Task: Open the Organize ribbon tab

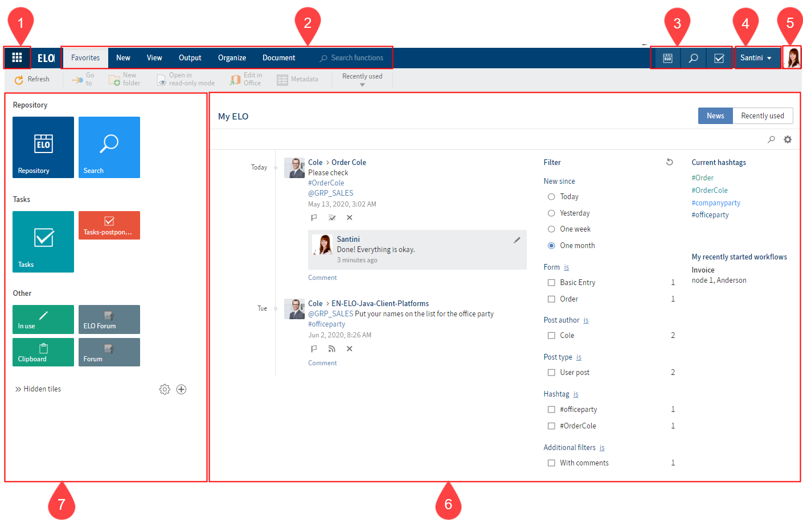Action: tap(232, 58)
